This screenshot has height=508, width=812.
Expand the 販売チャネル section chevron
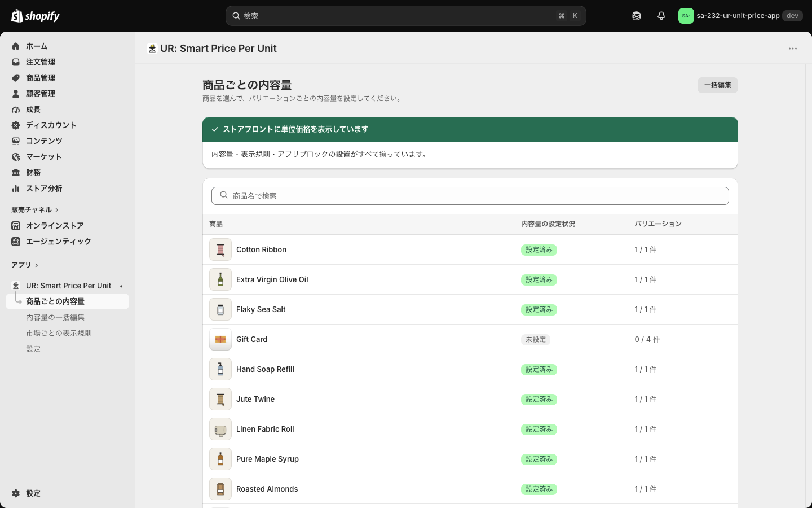[x=57, y=210]
